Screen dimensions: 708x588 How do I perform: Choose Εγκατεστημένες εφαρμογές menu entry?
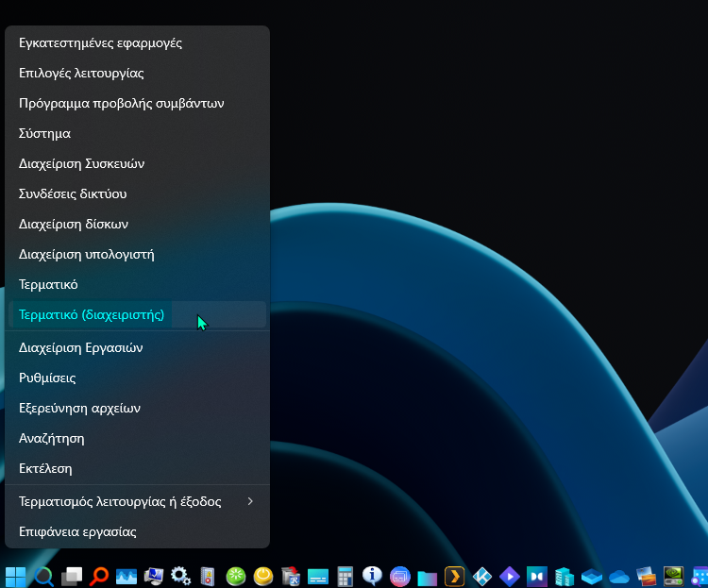(x=100, y=42)
